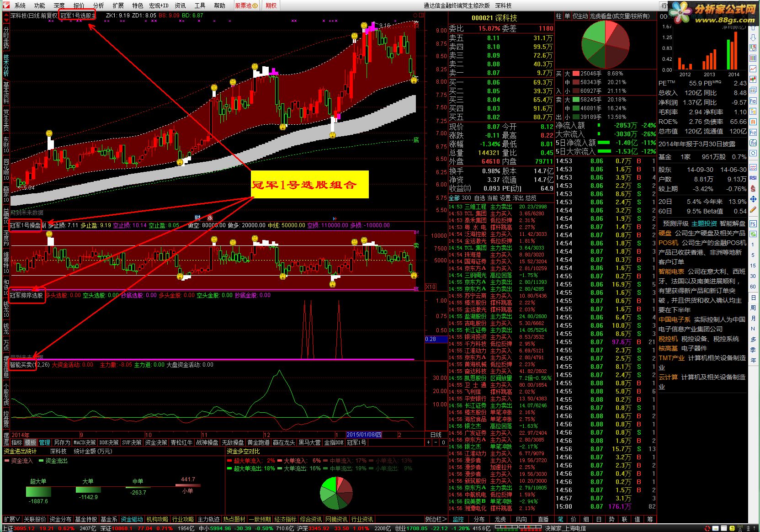Open the 日线 period selector below chart
Viewport: 760px width, 532px height.
pyautogui.click(x=436, y=435)
